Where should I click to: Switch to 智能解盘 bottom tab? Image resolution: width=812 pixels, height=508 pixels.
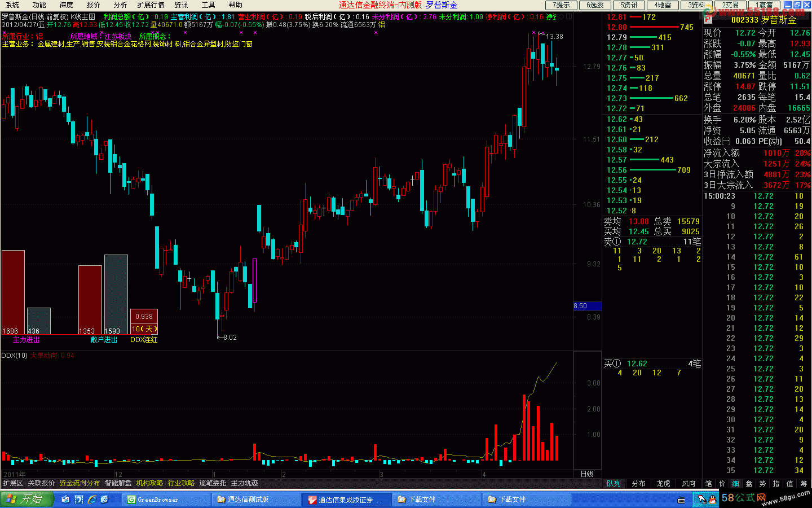pyautogui.click(x=118, y=483)
